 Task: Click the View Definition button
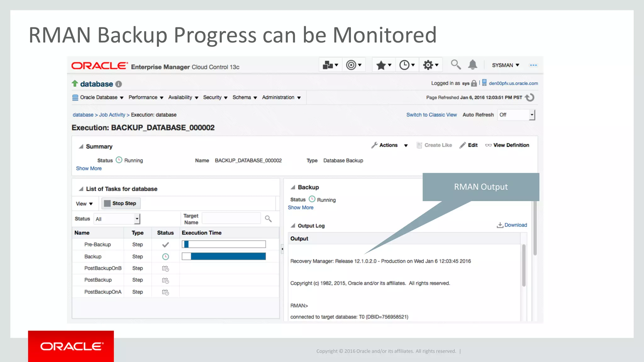tap(507, 145)
